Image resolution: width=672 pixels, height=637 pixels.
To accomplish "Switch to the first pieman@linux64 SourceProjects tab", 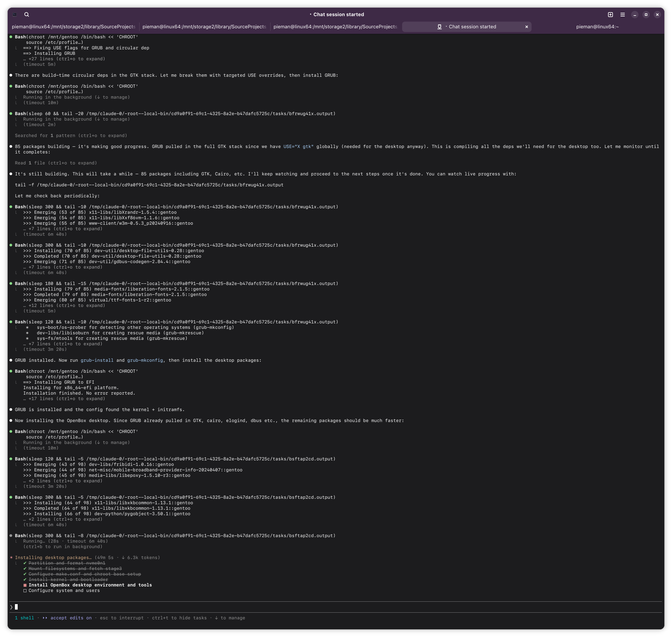I will pos(73,27).
